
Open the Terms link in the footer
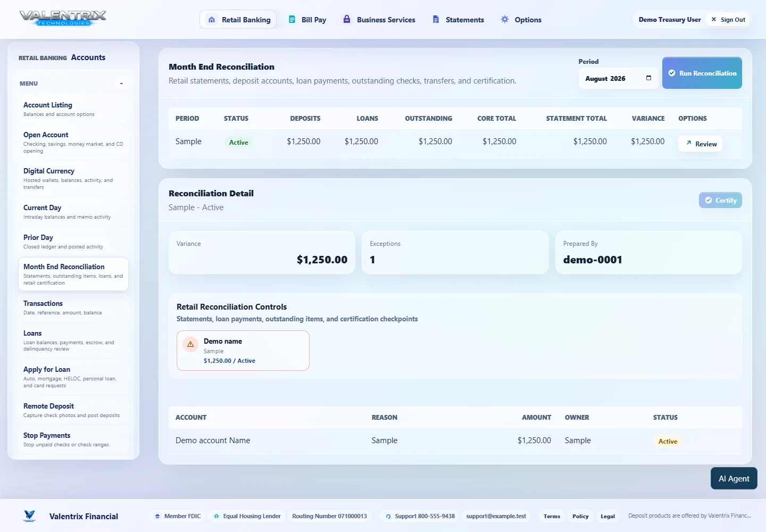click(552, 516)
